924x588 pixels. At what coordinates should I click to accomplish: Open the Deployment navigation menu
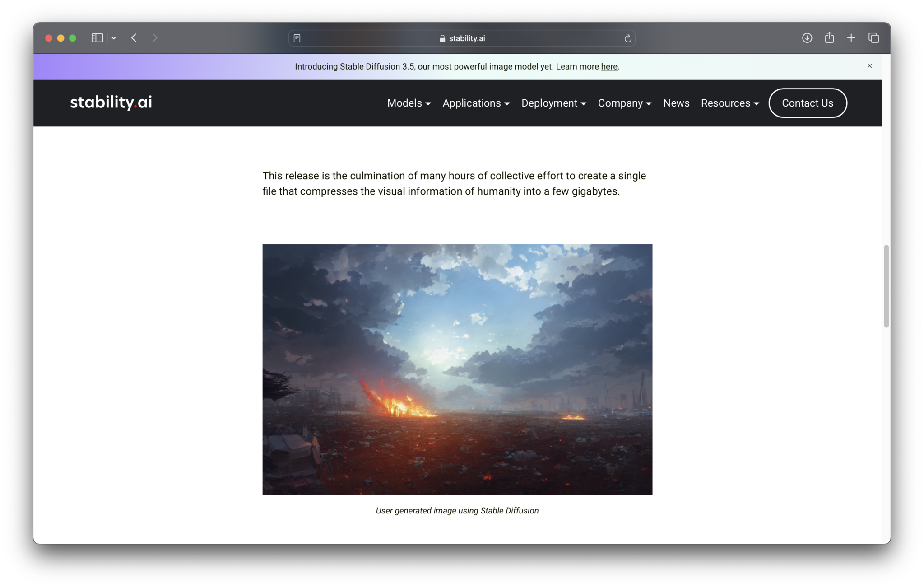pyautogui.click(x=553, y=103)
